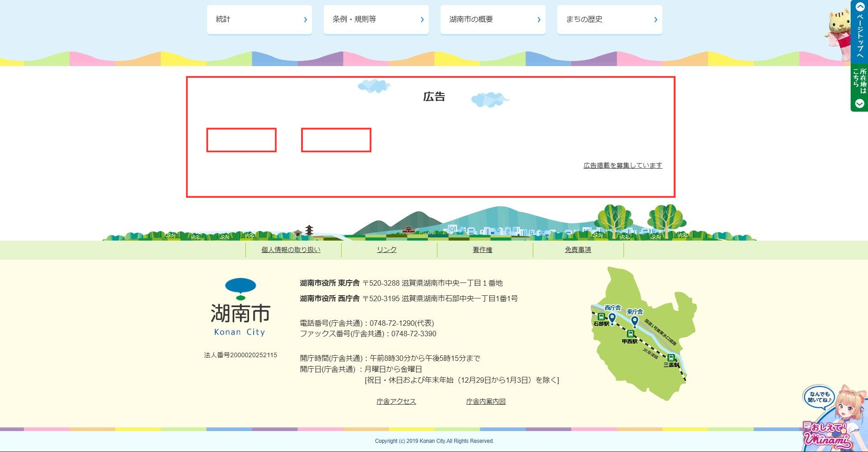Click the down-arrow icon under 所在地はこちら
Viewport: 868px width, 452px height.
(860, 103)
